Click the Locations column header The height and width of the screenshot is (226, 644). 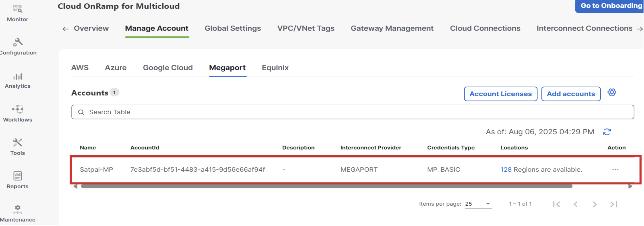514,148
